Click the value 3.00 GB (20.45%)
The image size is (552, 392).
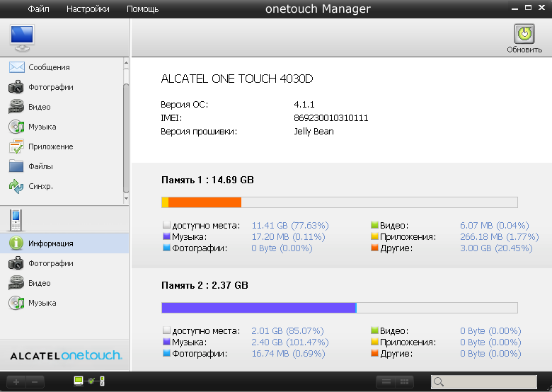click(496, 248)
